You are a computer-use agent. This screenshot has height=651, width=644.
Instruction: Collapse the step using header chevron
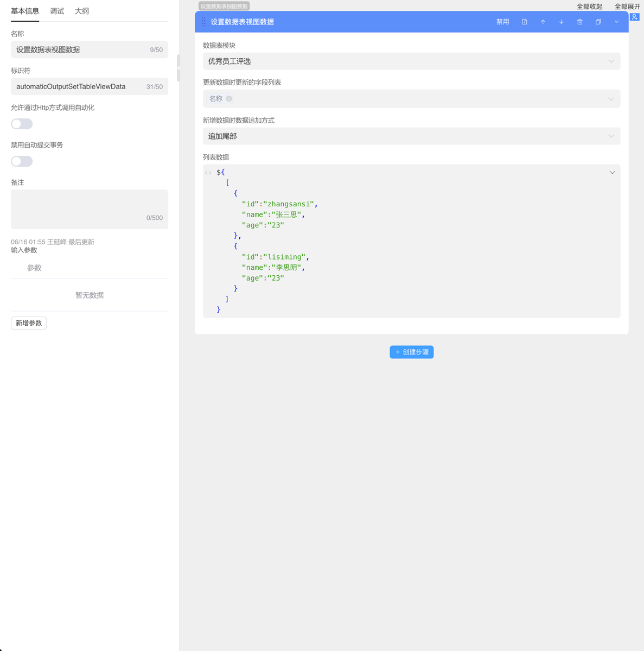point(616,22)
